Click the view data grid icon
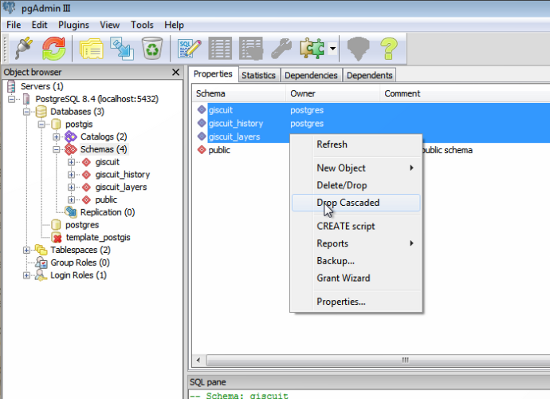Image resolution: width=550 pixels, height=399 pixels. point(220,48)
